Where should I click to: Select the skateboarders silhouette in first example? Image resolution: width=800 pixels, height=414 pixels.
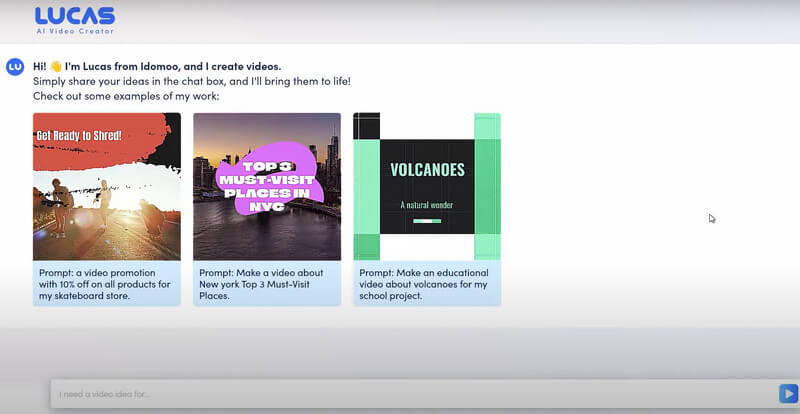point(100,205)
